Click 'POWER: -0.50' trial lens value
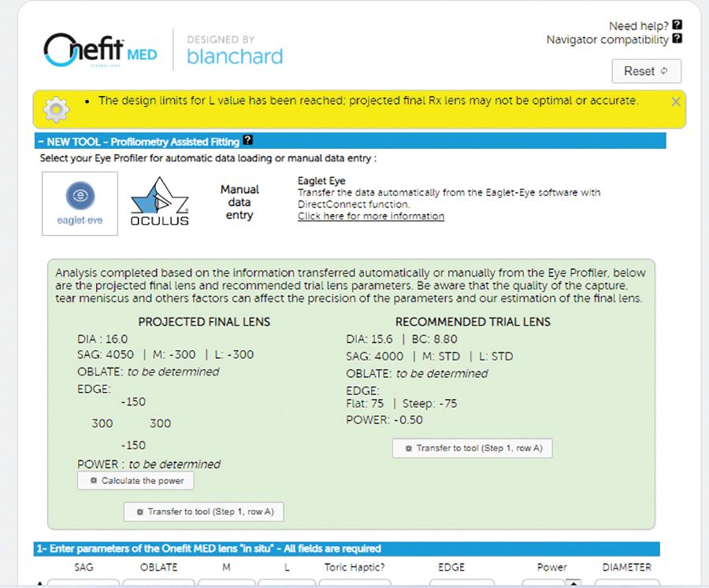709x588 pixels. 384,420
